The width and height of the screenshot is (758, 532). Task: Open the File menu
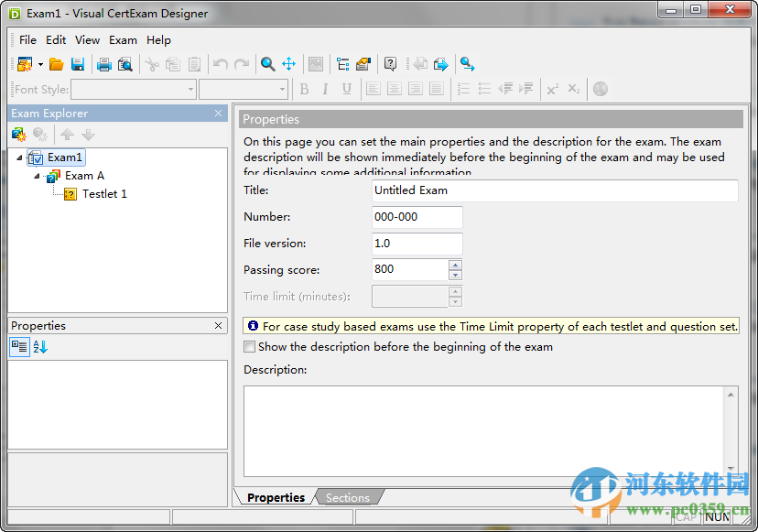pos(27,40)
